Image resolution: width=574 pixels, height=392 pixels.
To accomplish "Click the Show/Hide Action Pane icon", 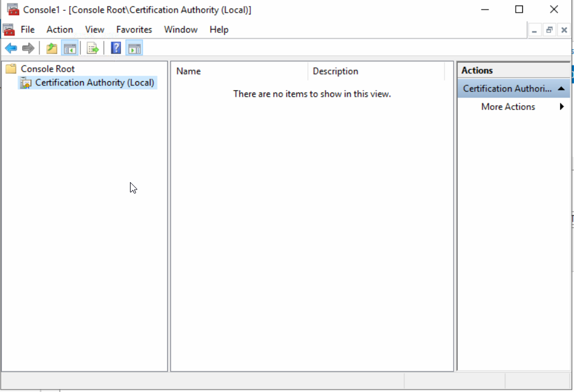I will point(134,47).
